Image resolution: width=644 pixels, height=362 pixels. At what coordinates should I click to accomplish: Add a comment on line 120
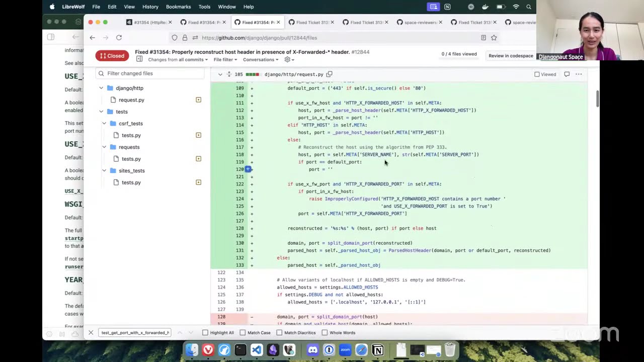(x=248, y=169)
